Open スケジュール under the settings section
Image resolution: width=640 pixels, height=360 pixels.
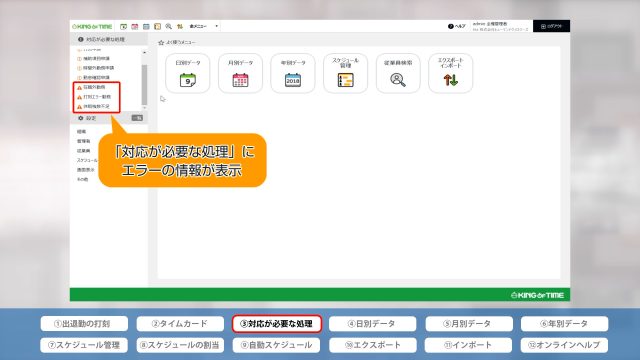(x=87, y=160)
